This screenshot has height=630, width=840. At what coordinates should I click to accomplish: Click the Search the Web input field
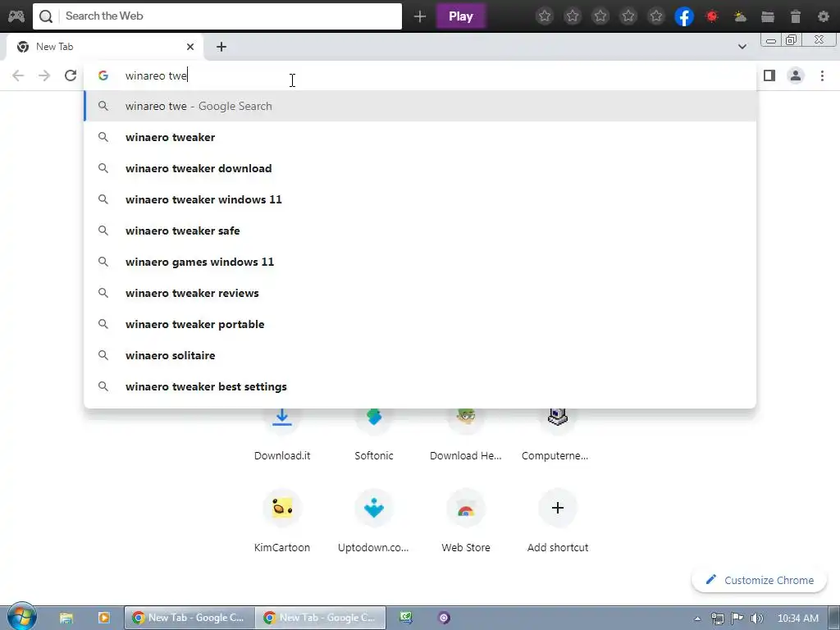[x=217, y=16]
